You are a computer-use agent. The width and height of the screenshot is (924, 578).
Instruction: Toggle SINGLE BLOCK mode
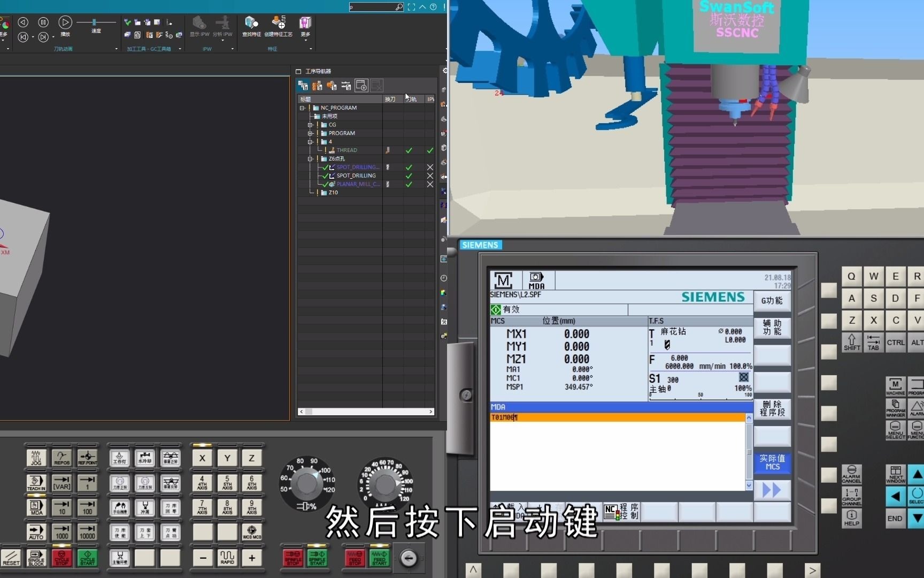(36, 557)
